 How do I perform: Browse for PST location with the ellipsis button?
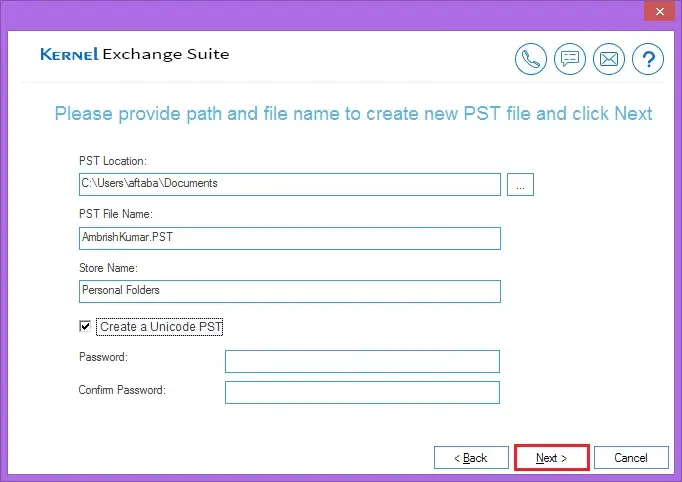click(520, 184)
